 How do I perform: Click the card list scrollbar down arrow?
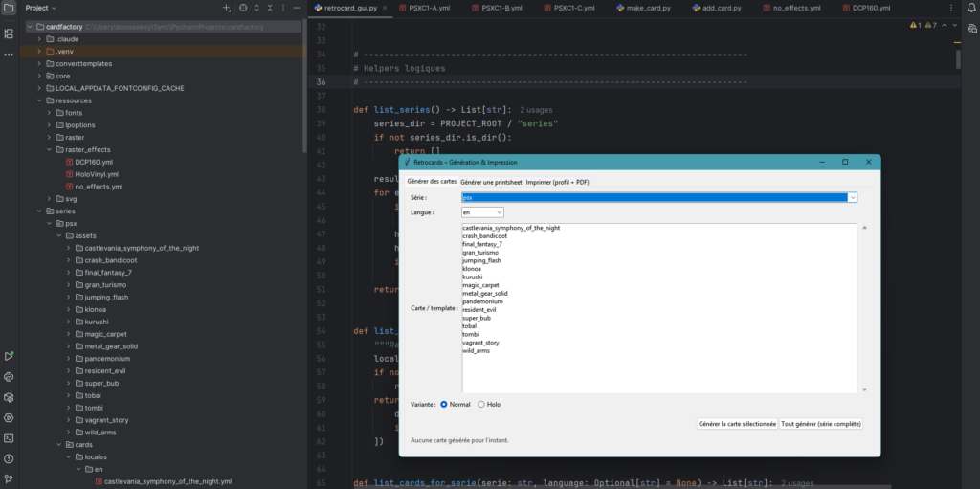click(864, 389)
